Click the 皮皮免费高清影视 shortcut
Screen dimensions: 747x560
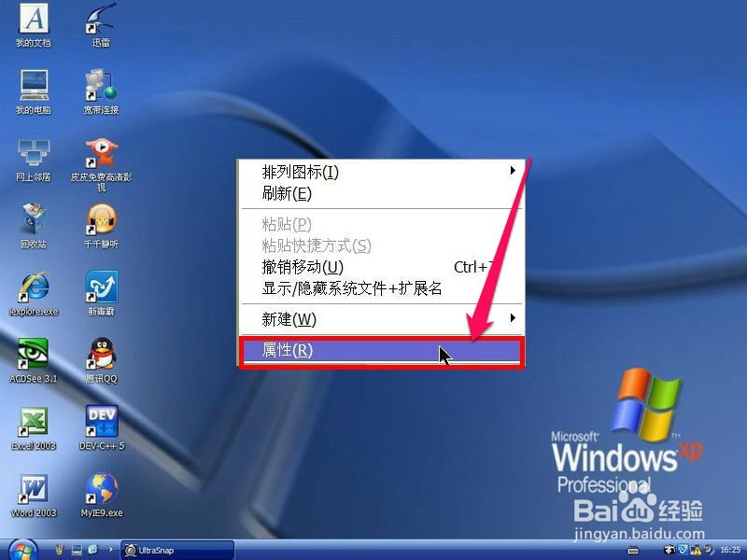pyautogui.click(x=101, y=164)
